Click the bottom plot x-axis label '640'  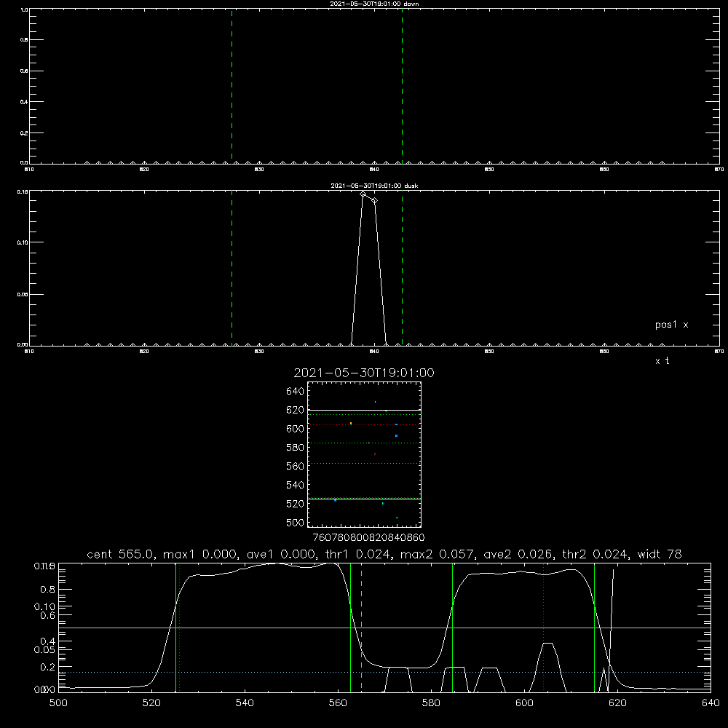711,703
